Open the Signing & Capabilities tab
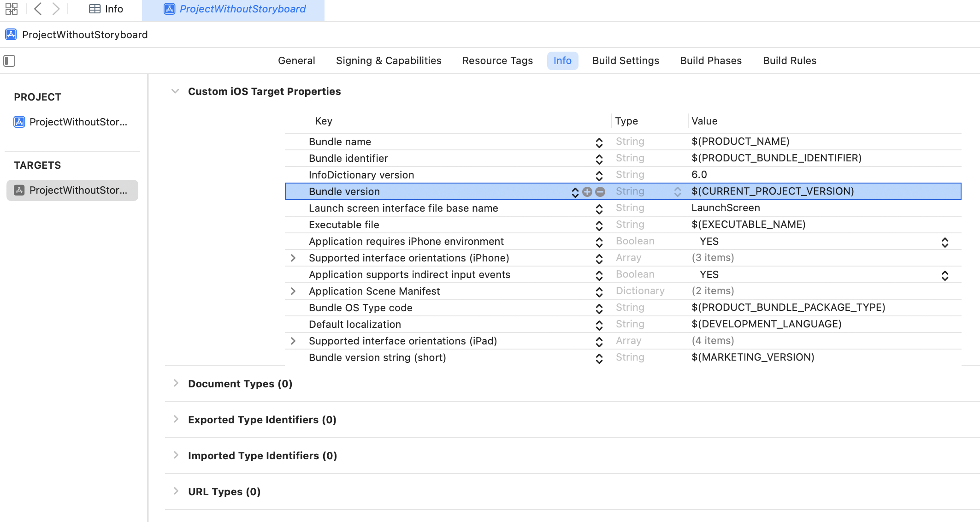Image resolution: width=980 pixels, height=522 pixels. coord(388,61)
